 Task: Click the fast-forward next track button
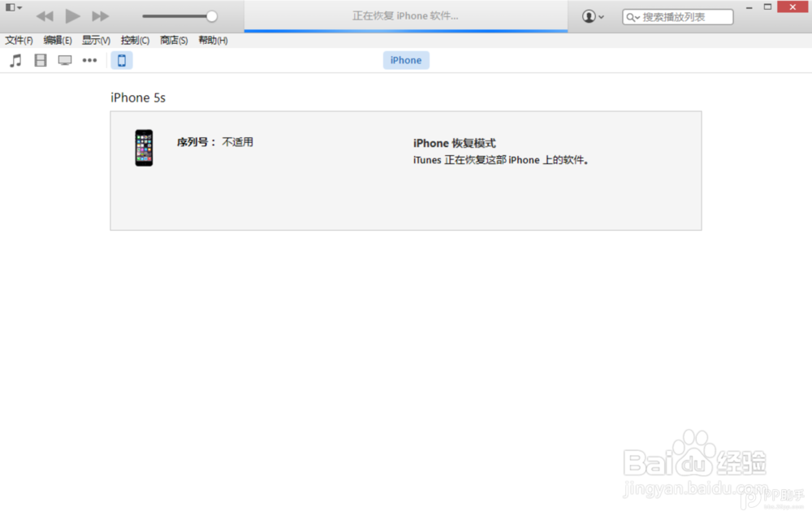[x=101, y=16]
